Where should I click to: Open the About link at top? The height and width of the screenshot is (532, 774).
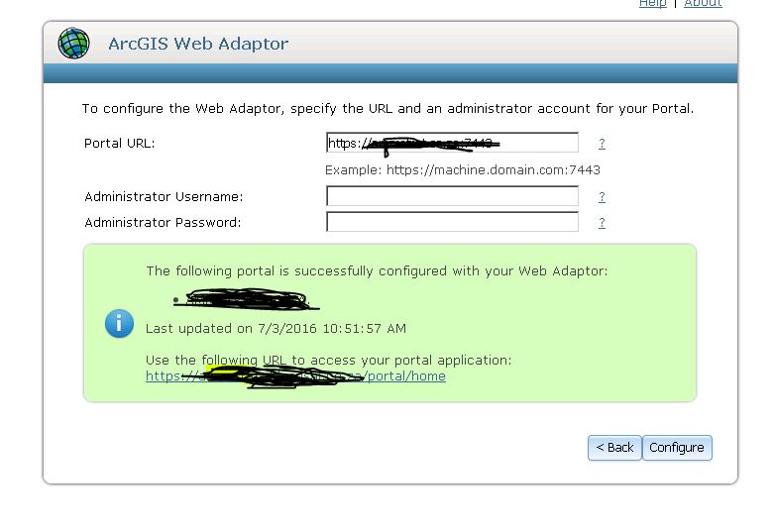point(703,4)
